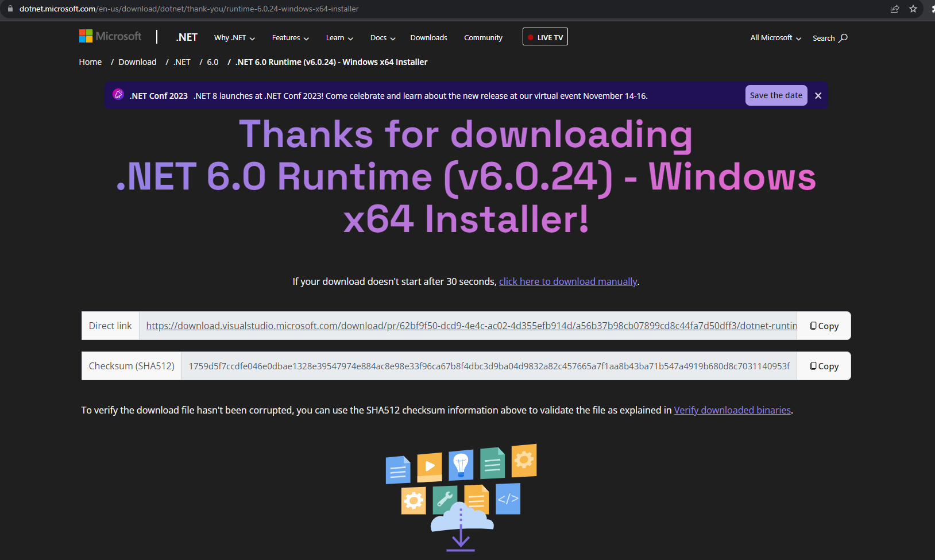Open the Search
This screenshot has width=935, height=560.
829,38
